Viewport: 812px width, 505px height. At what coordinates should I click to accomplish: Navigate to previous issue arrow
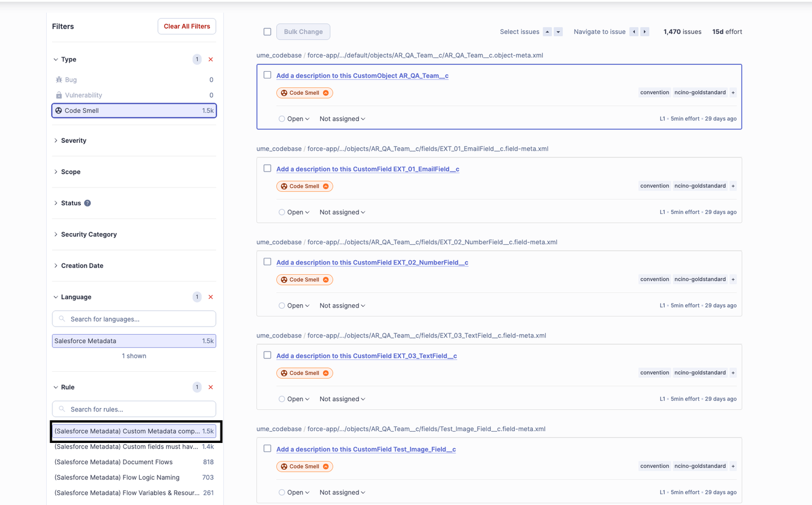(x=634, y=32)
